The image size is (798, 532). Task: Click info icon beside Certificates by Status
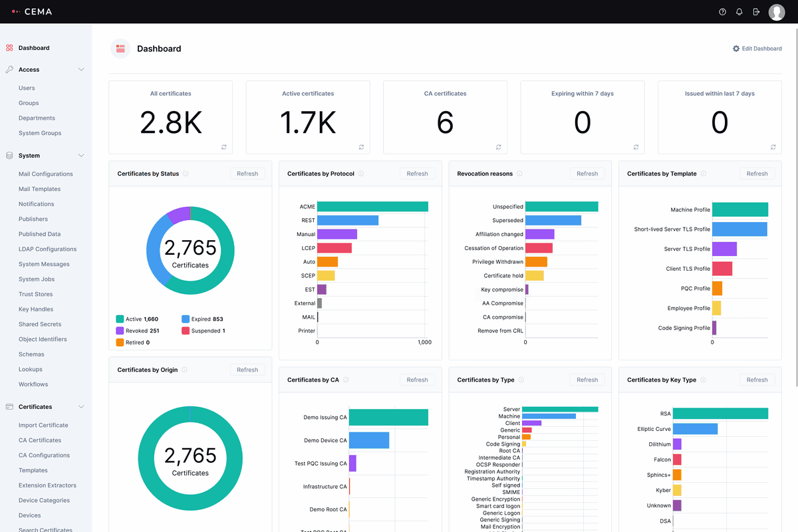click(x=186, y=174)
